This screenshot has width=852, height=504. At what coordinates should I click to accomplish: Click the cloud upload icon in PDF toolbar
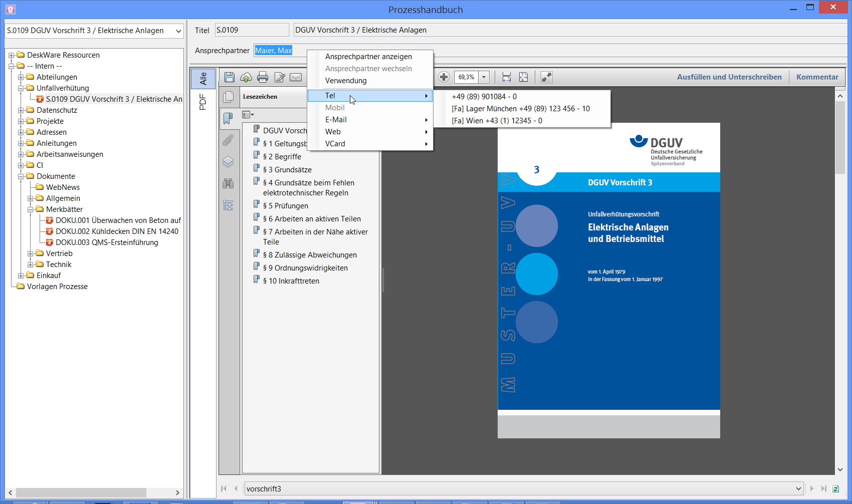pyautogui.click(x=246, y=77)
